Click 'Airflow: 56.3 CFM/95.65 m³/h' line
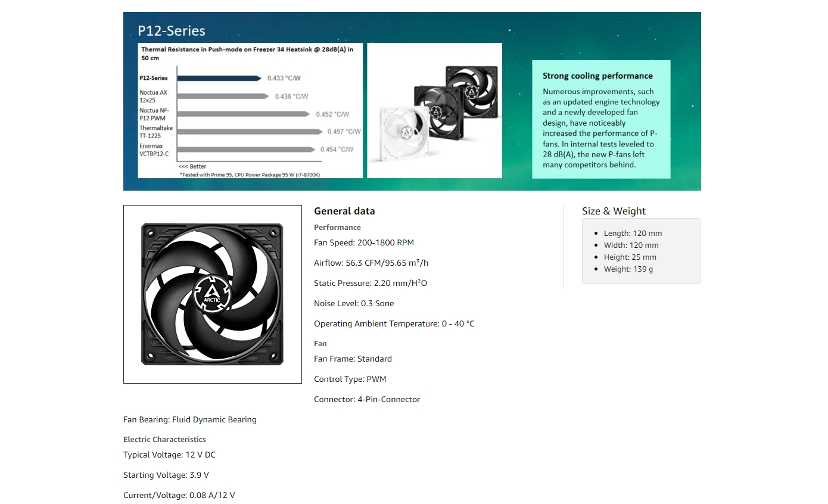The width and height of the screenshot is (828, 504). coord(371,263)
